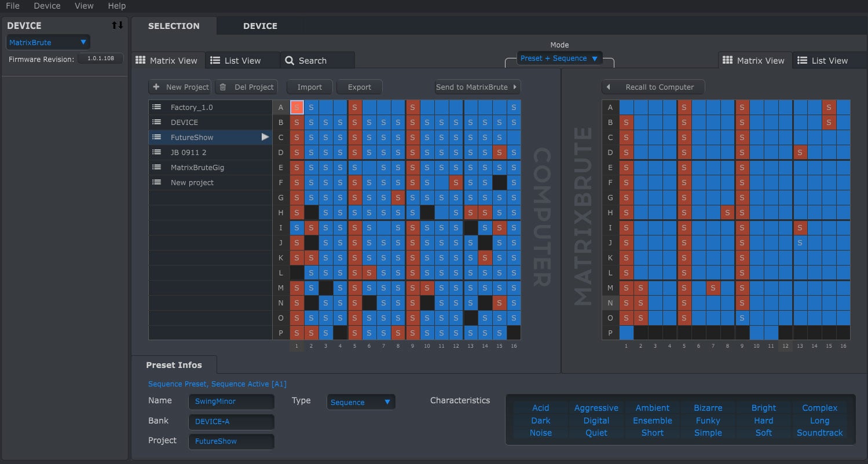Click the magnifier icon in Search tab
The height and width of the screenshot is (464, 868).
[290, 60]
